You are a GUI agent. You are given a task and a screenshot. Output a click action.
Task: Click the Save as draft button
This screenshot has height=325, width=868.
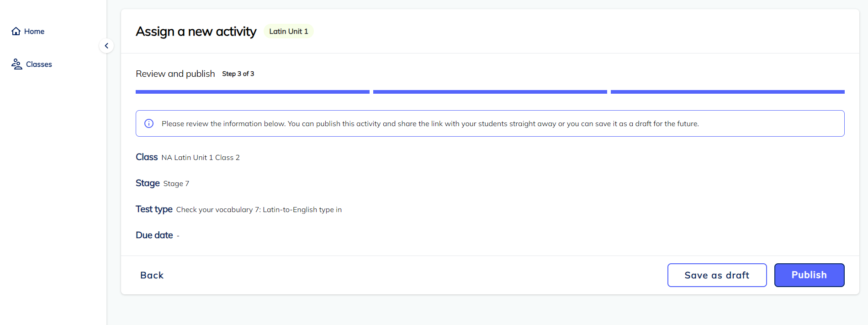[x=717, y=275]
